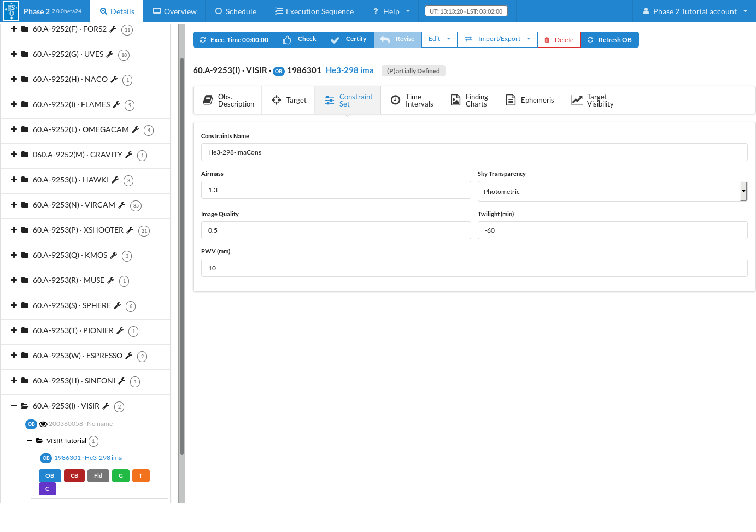The image size is (756, 532).
Task: Collapse the 60.A-9253(I) VISIR folder
Action: point(14,406)
